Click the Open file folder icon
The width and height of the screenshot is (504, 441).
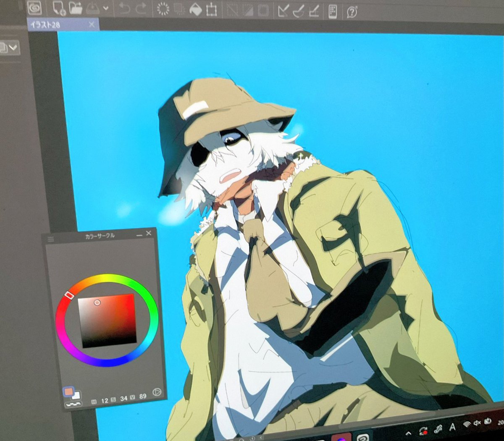(76, 8)
